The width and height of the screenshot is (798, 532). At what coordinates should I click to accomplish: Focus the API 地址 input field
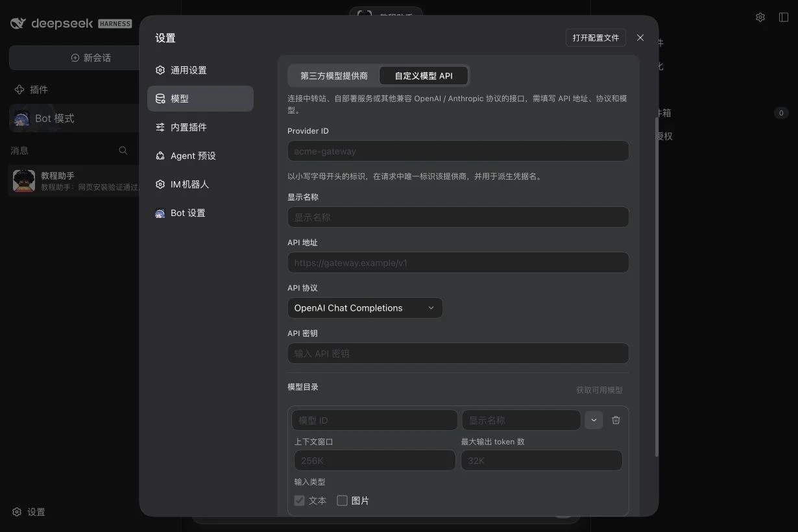point(458,263)
